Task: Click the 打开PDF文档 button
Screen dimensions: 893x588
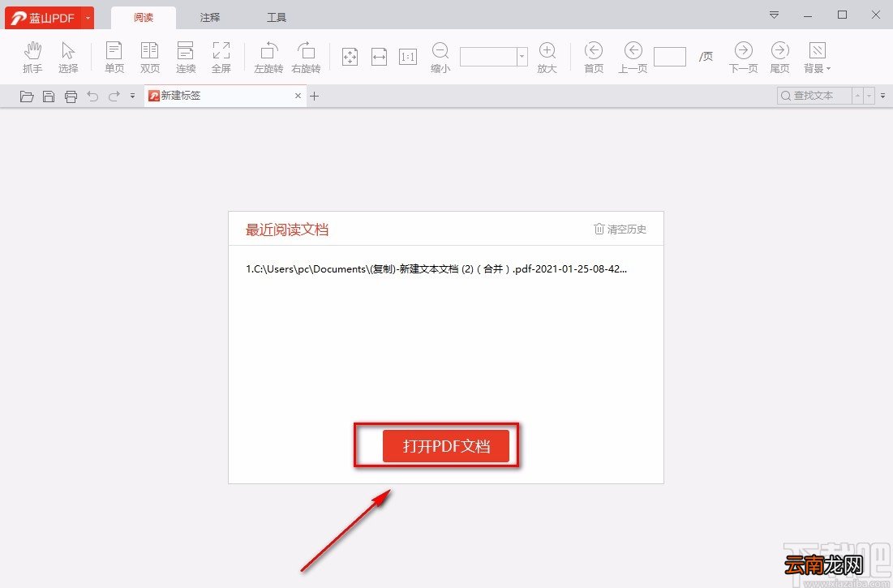Action: tap(446, 446)
